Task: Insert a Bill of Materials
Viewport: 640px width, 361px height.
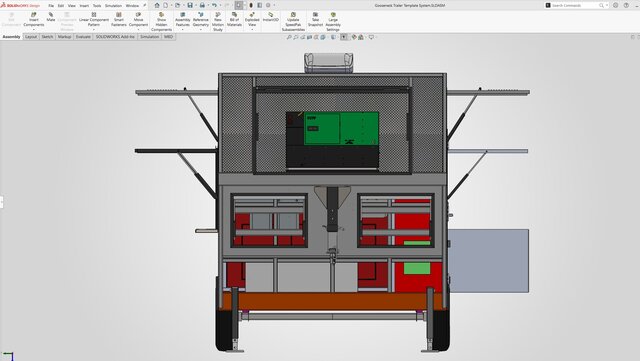Action: pos(234,19)
